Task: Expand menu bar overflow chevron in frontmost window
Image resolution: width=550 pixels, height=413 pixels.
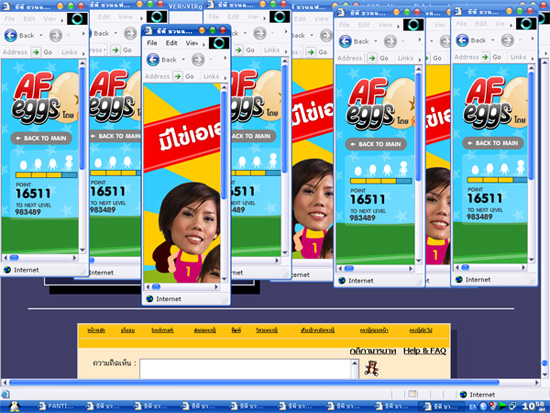Action: click(204, 44)
